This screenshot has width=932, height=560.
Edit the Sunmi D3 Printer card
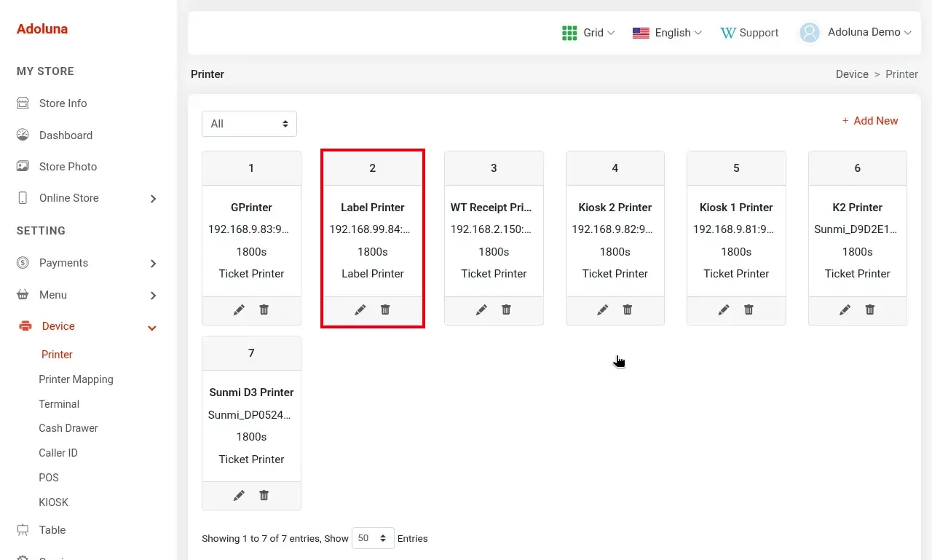[x=239, y=495]
